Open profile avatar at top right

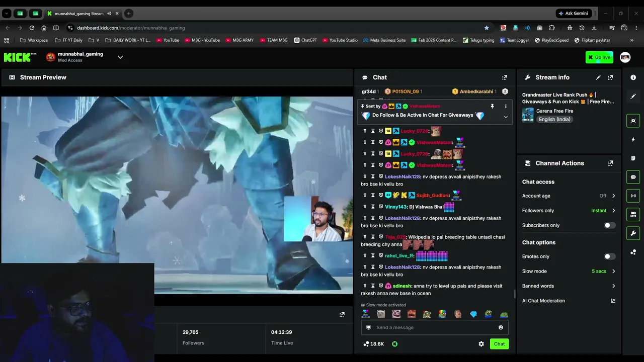[625, 57]
